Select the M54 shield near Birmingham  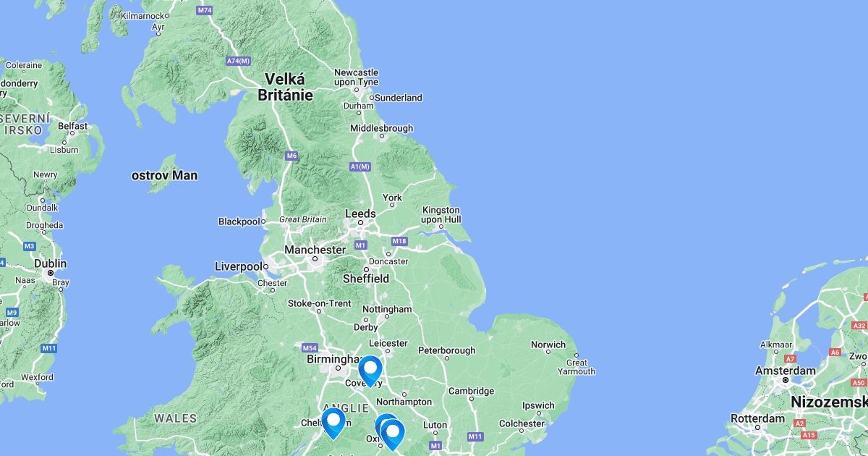click(x=310, y=347)
